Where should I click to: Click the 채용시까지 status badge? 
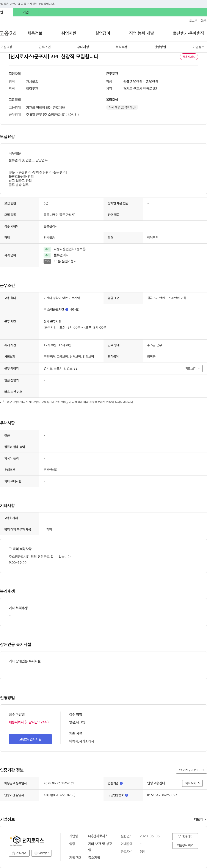[x=189, y=57]
